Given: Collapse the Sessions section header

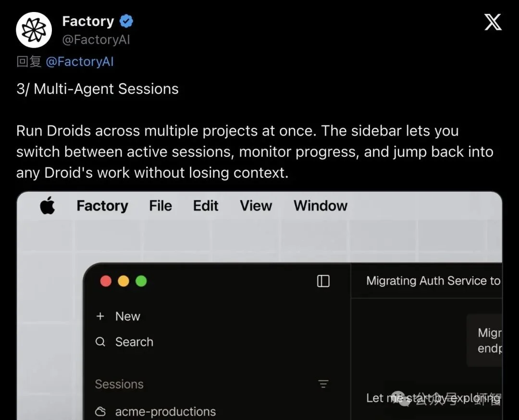Looking at the screenshot, I should pos(119,384).
